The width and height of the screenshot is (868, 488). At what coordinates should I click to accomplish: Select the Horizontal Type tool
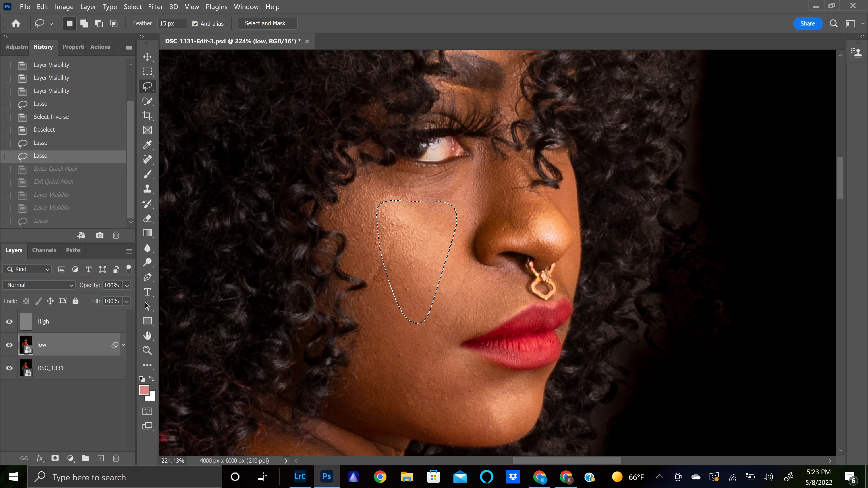[147, 292]
